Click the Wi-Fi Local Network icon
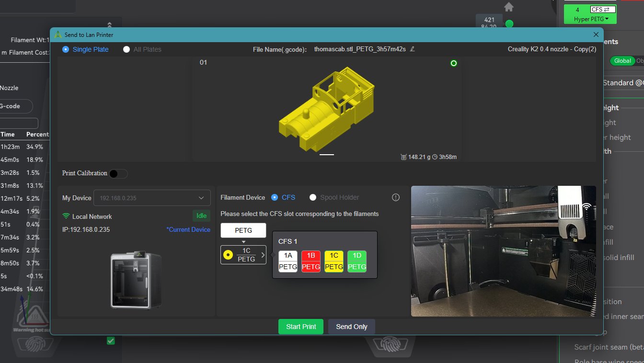Viewport: 644px width, 363px height. pyautogui.click(x=66, y=216)
